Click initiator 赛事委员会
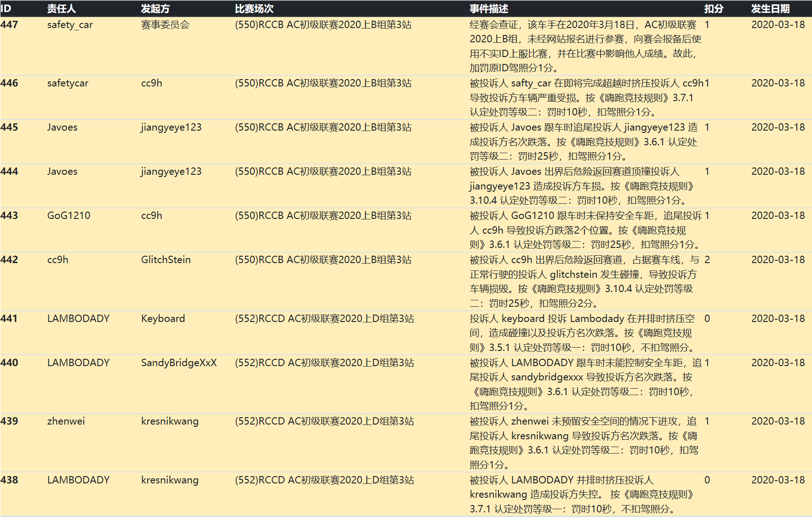 (x=165, y=25)
